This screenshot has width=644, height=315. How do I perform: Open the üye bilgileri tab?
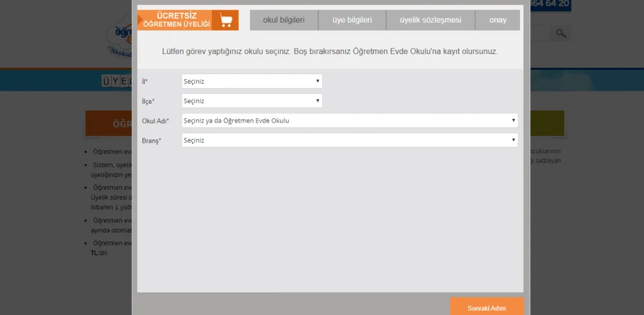tap(352, 20)
